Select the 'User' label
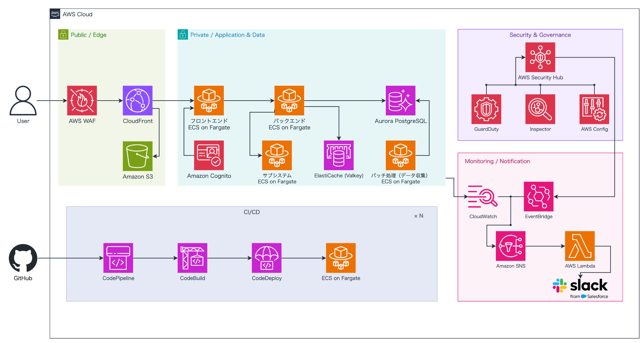 23,121
